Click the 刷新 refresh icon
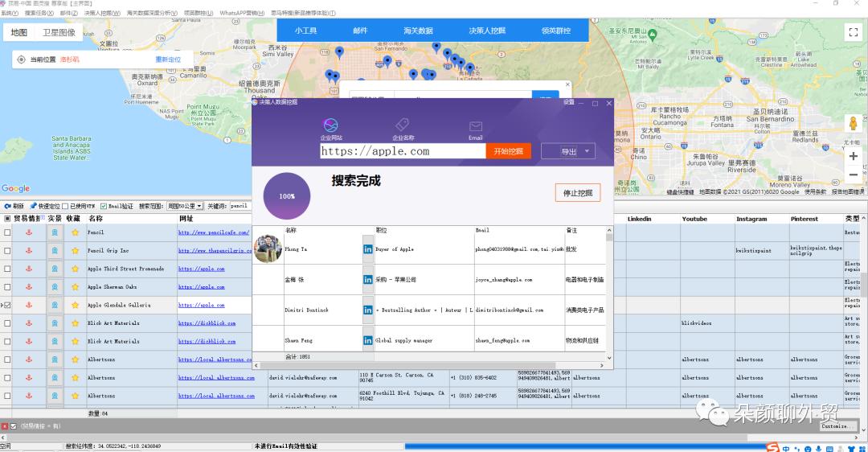The image size is (868, 452). coord(8,206)
